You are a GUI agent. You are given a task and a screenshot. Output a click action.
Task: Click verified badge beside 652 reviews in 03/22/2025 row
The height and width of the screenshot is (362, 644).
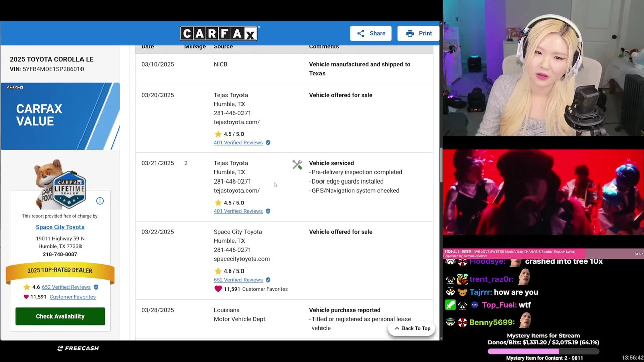(x=268, y=280)
